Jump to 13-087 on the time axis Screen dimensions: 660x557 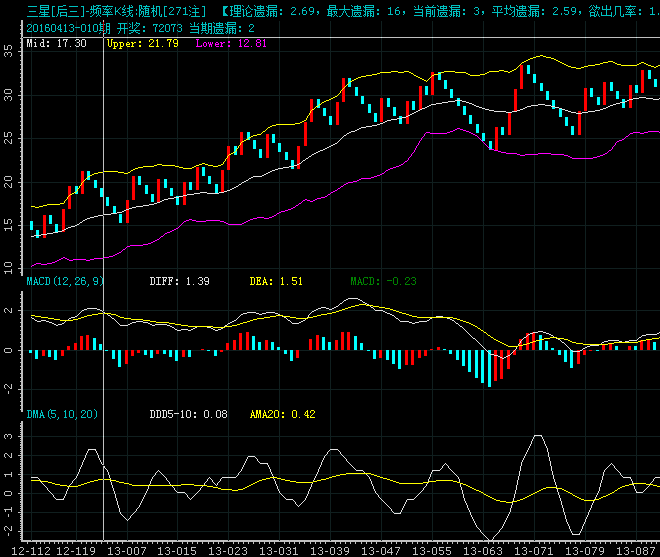pos(635,550)
